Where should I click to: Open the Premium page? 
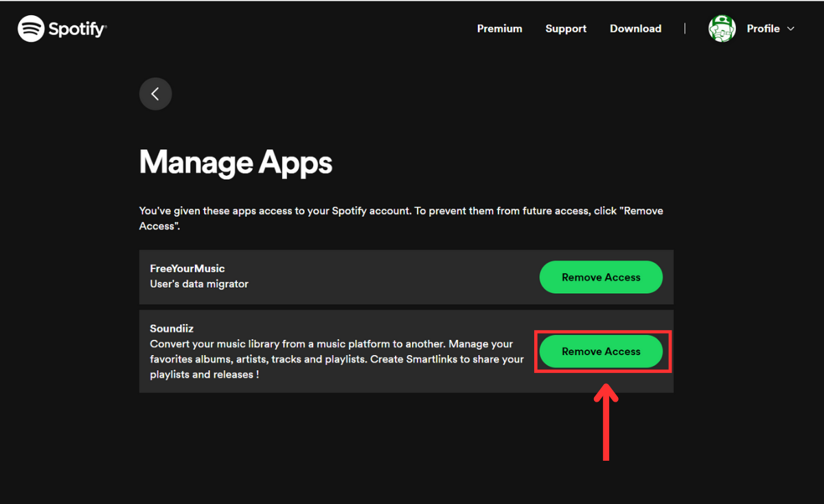click(x=500, y=29)
